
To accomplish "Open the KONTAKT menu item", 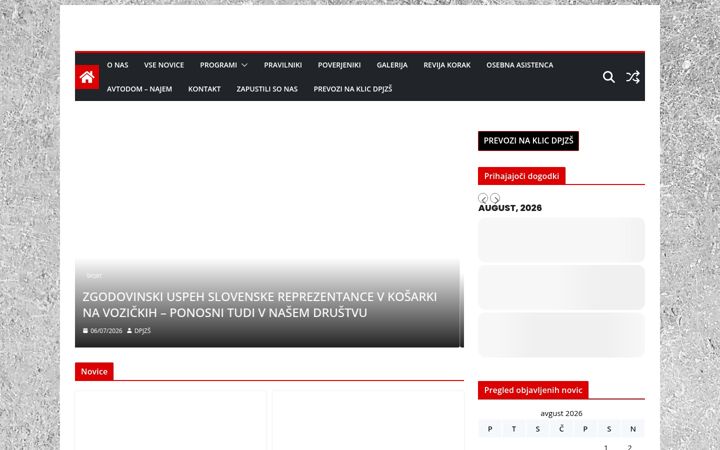I will [x=204, y=89].
